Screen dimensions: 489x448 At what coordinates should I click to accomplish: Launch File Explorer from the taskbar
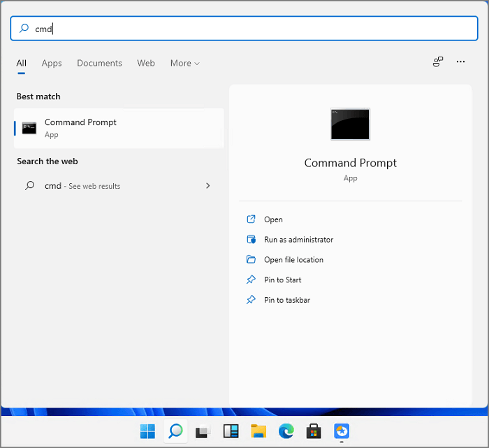pyautogui.click(x=258, y=431)
